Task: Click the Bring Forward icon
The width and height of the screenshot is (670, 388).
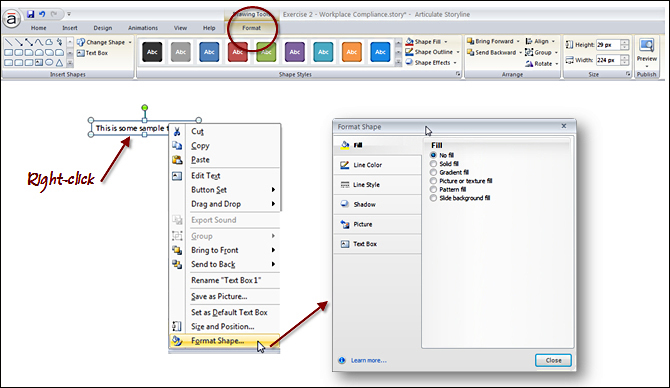Action: coord(470,41)
